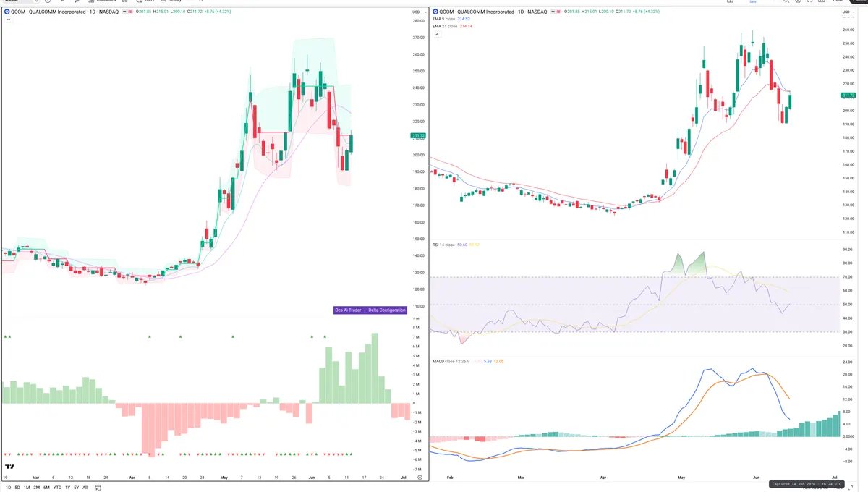868x492 pixels.
Task: Click the Ocs AI Trader Delta Configuration label
Action: [x=370, y=310]
